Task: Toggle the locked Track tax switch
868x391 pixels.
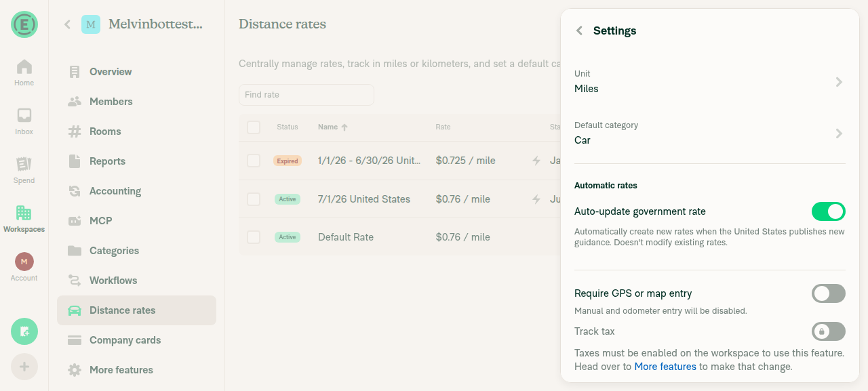Action: point(829,331)
